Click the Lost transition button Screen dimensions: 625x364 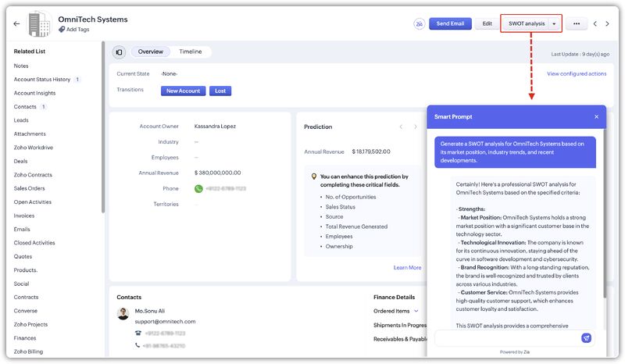pos(220,91)
